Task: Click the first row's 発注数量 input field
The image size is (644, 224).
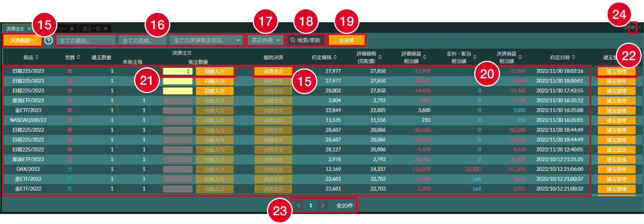Action: [178, 71]
